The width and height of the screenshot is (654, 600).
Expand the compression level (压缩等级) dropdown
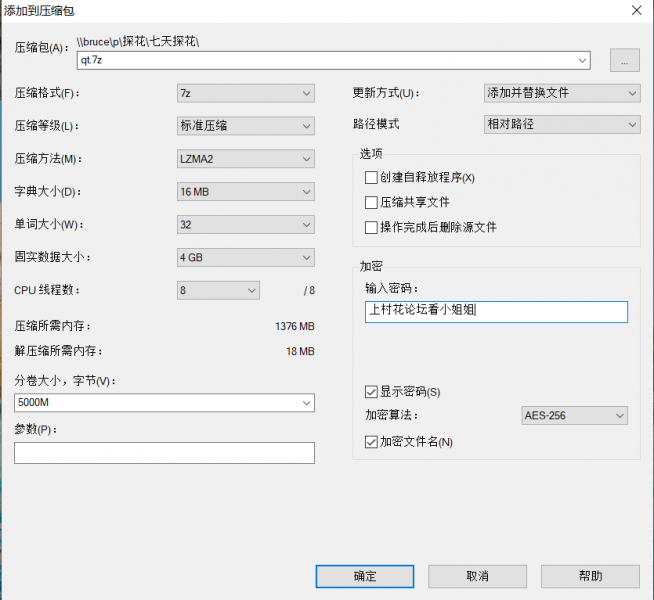point(245,126)
